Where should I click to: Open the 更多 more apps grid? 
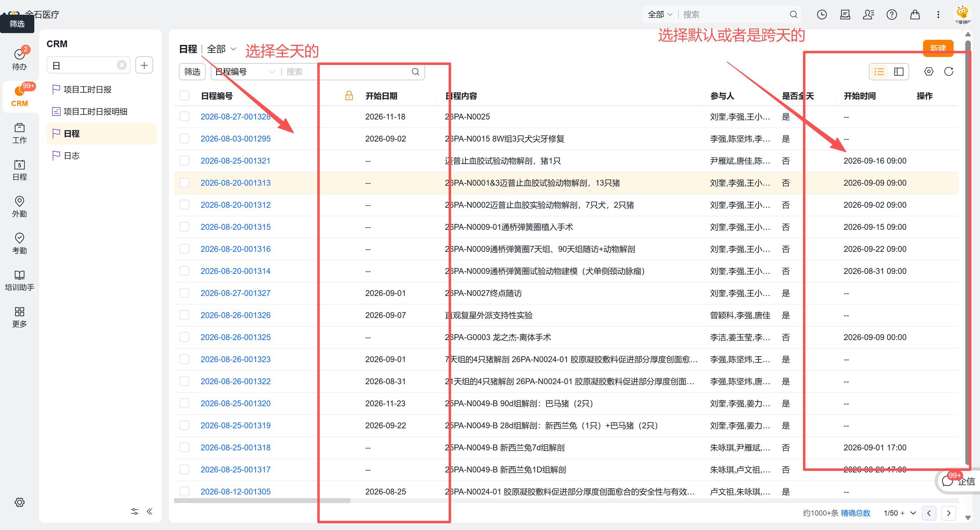coord(19,317)
